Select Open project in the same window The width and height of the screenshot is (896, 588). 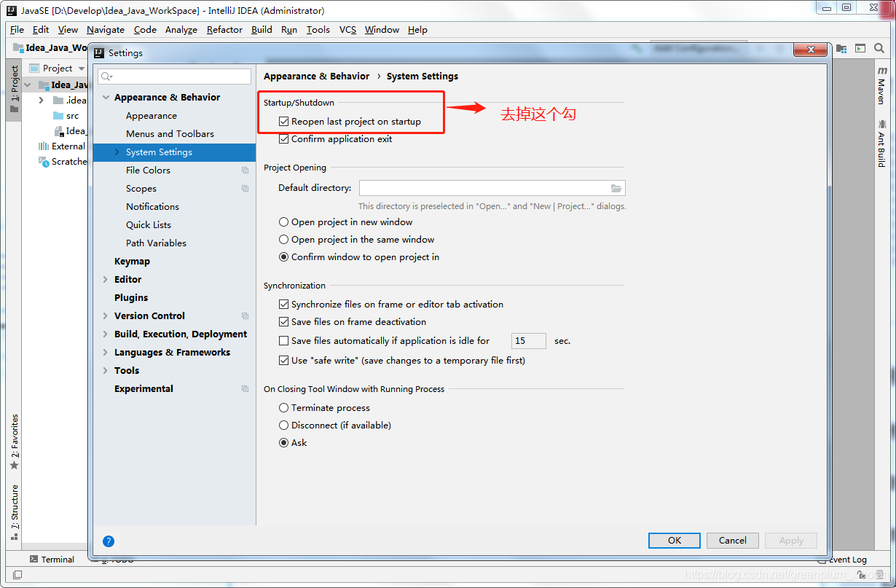pos(284,240)
